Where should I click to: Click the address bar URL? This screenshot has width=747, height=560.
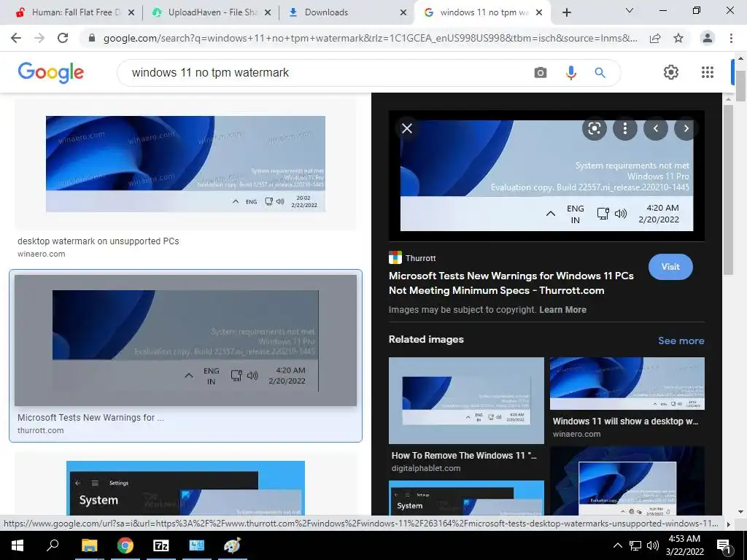[x=370, y=38]
